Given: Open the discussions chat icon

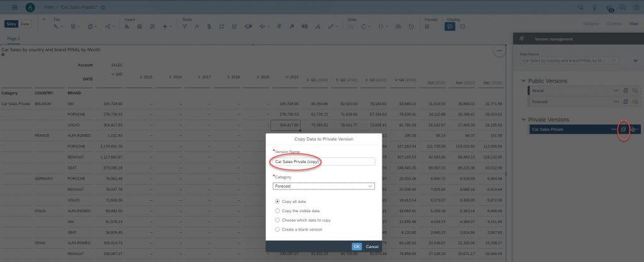Looking at the screenshot, I should click(623, 8).
